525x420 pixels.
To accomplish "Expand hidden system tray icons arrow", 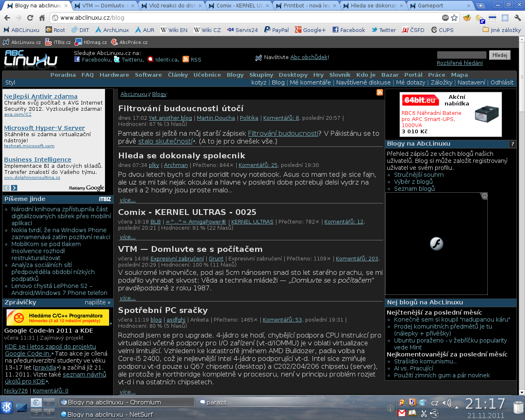I will (x=457, y=407).
